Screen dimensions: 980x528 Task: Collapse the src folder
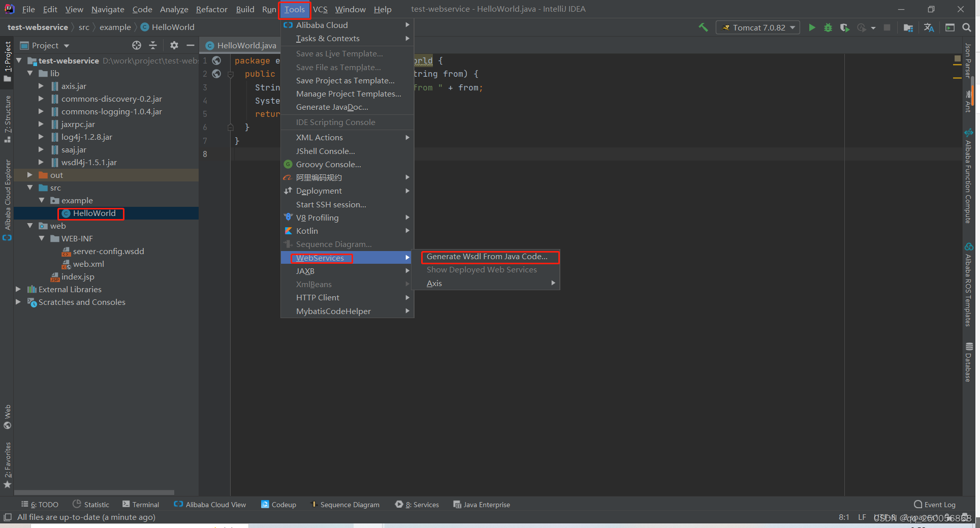coord(30,188)
